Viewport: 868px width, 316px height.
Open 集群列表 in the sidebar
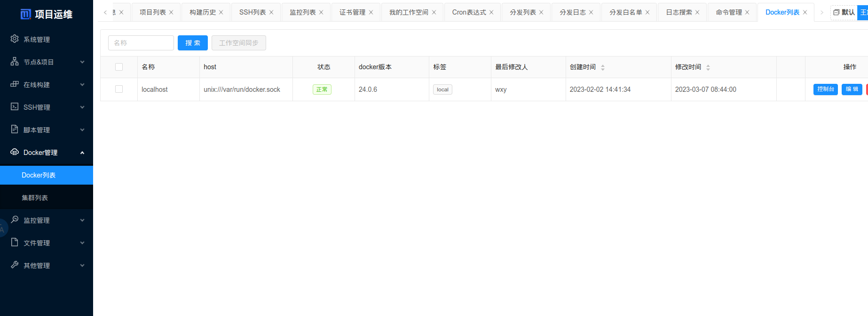pos(35,198)
